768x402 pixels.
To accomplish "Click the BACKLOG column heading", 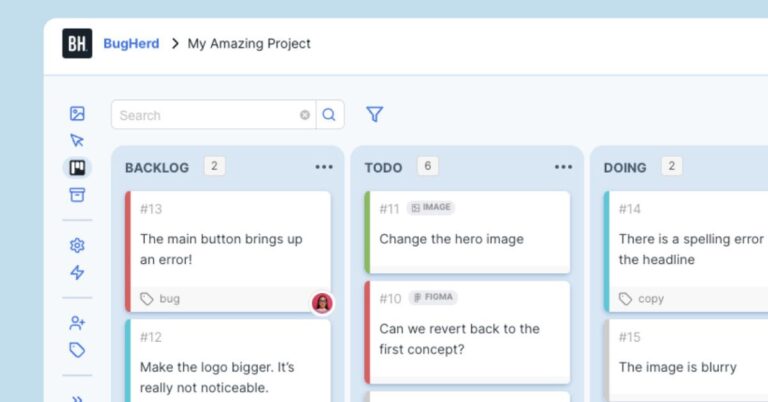I will (157, 168).
